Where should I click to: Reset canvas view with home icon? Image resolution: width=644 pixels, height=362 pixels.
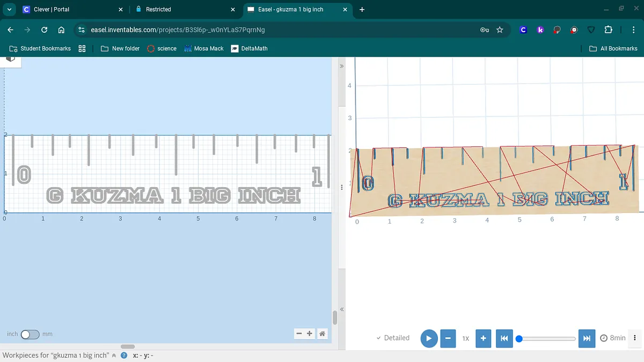pos(322,334)
